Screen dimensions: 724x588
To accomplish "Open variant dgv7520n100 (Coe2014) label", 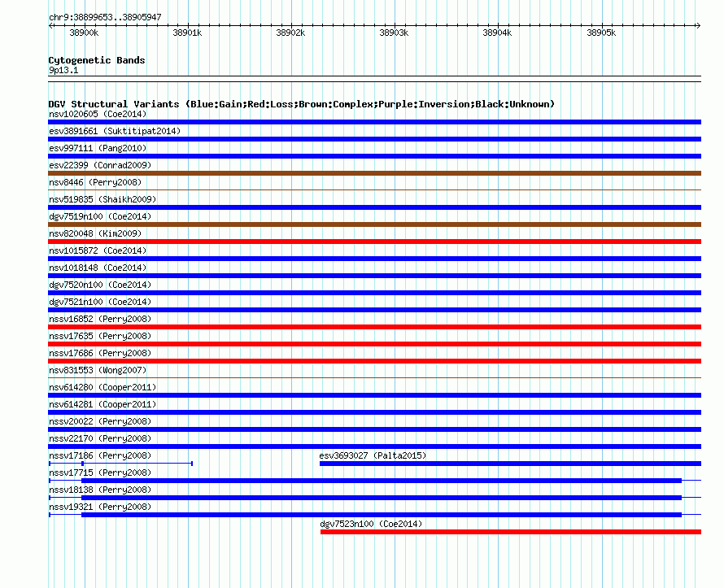I will [x=100, y=285].
